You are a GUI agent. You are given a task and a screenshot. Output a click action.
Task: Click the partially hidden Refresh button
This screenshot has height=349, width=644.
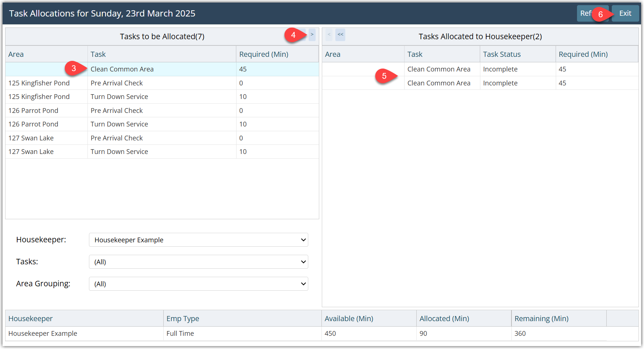pyautogui.click(x=584, y=14)
